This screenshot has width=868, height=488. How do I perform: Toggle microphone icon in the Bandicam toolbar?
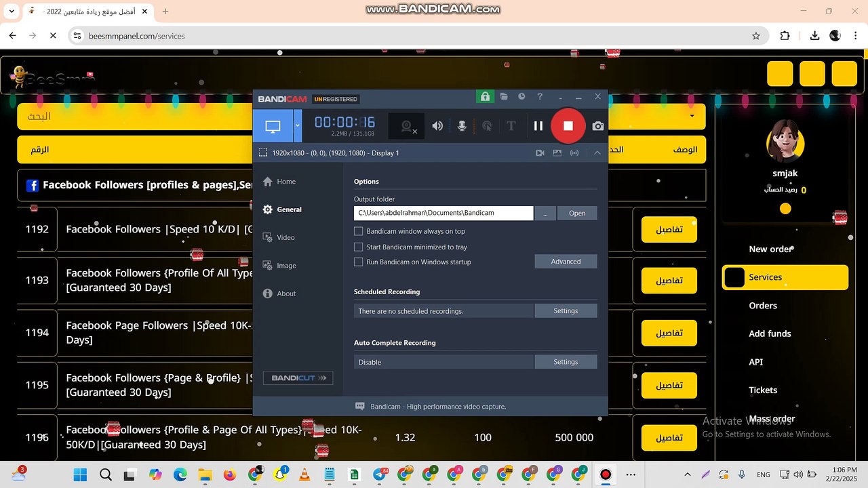point(462,126)
